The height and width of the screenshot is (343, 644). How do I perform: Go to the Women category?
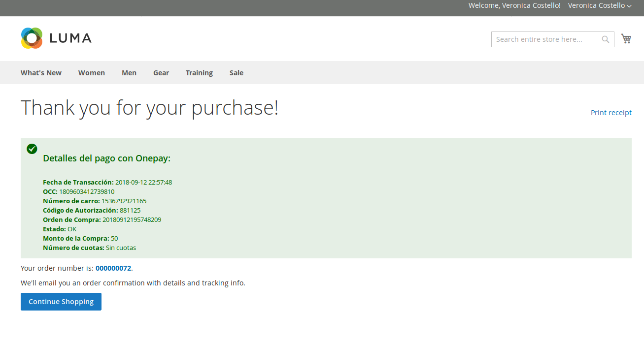coord(91,73)
